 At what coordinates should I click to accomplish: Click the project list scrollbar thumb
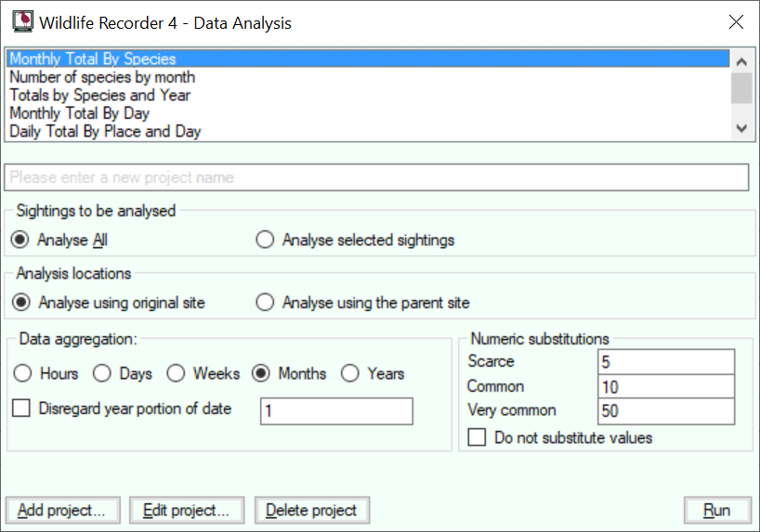(741, 87)
